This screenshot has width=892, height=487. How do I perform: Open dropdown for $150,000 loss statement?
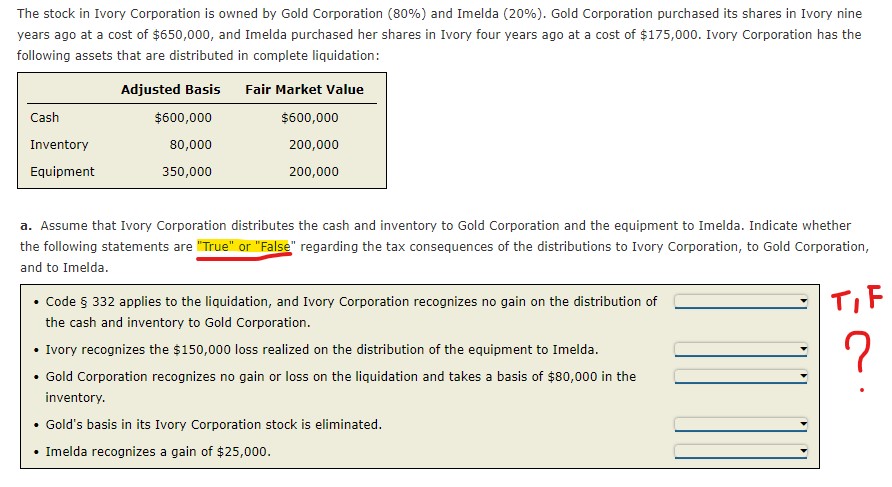click(x=741, y=349)
